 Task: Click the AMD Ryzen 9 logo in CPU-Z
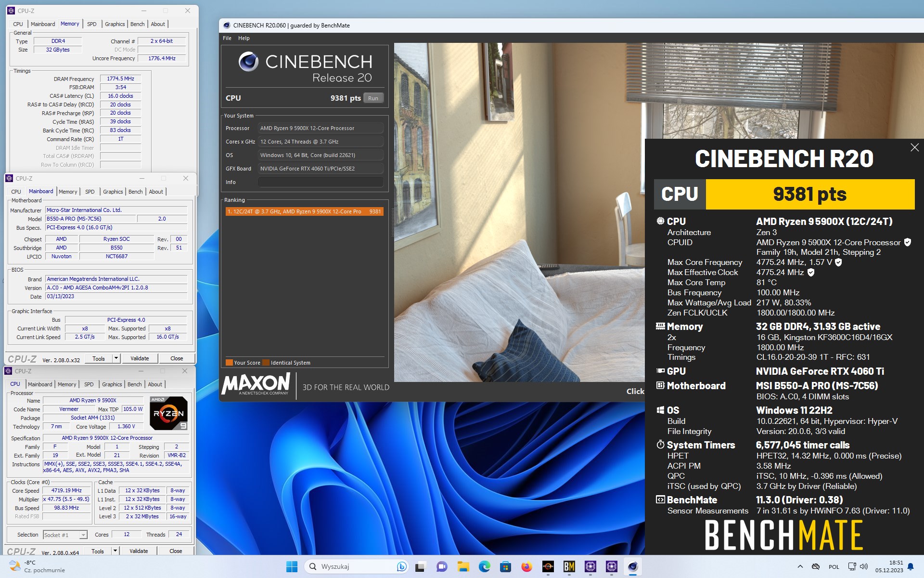pos(168,413)
